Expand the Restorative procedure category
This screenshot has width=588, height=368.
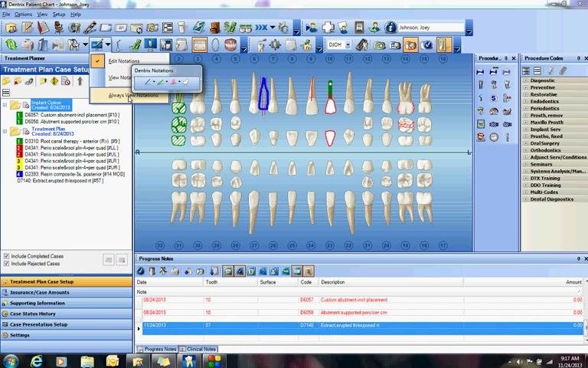(x=525, y=94)
